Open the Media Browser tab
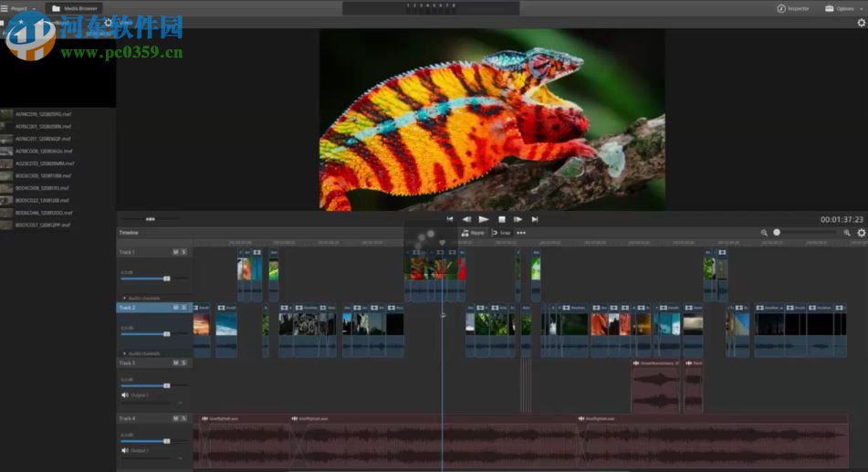Viewport: 868px width, 472px height. click(74, 8)
